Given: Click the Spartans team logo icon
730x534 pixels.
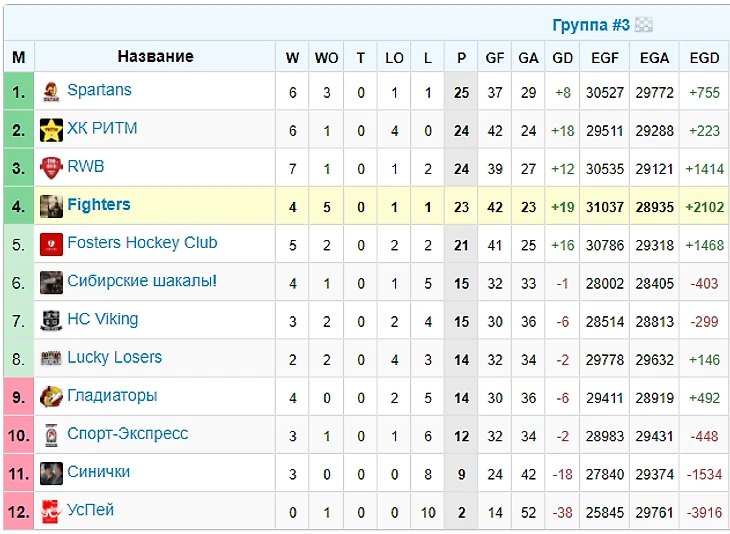Looking at the screenshot, I should point(51,92).
